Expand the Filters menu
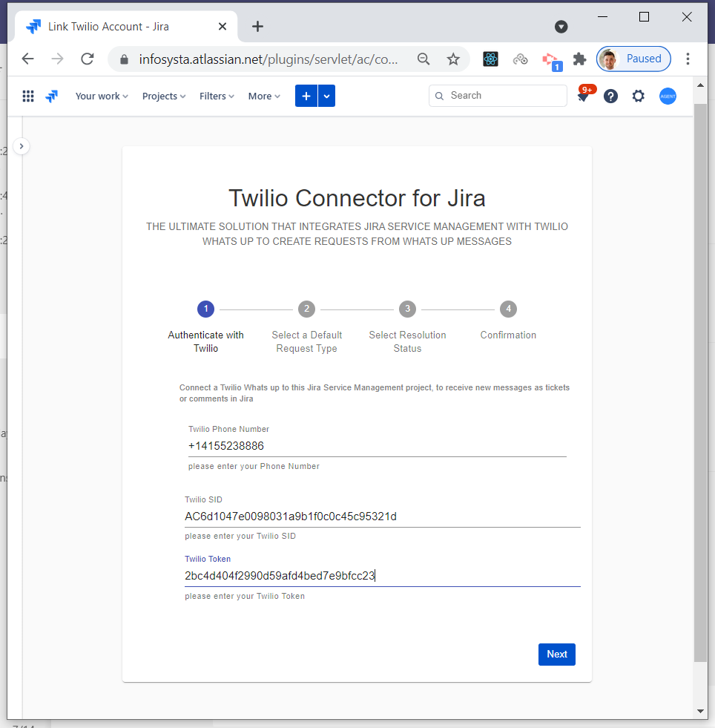Screen dimensions: 715x728 click(x=217, y=96)
